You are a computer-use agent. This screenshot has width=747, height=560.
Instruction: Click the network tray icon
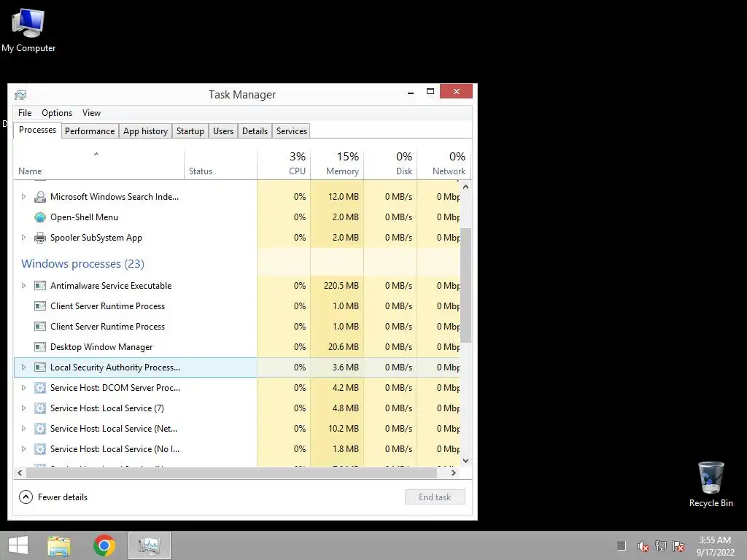point(661,546)
